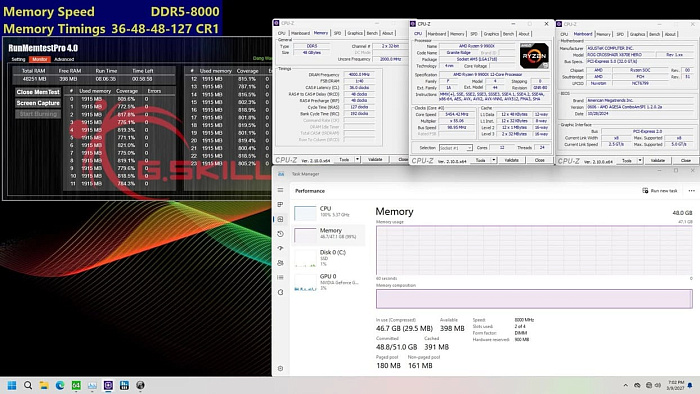700x394 pixels.
Task: Open Services icon in Task Manager sidebar
Action: point(280,292)
